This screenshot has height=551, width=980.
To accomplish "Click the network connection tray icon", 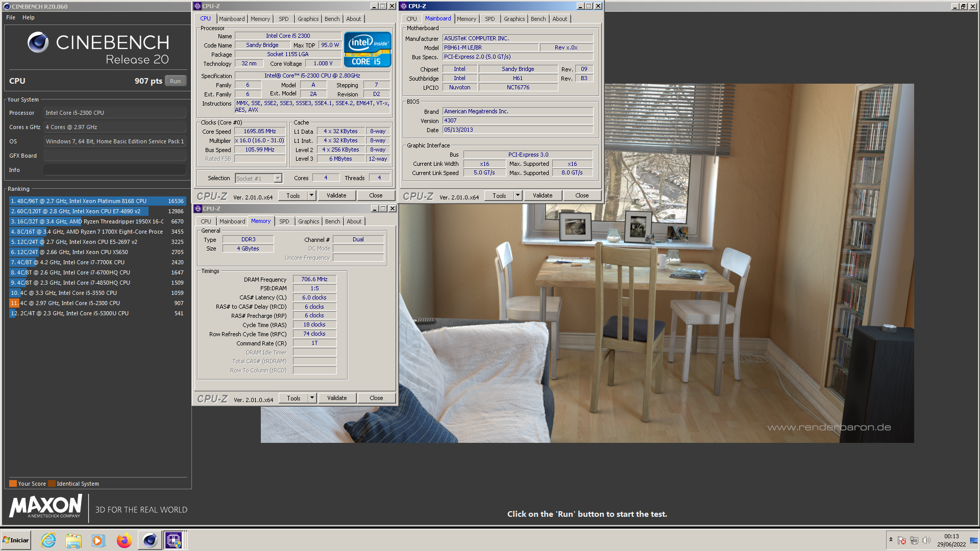I will click(914, 540).
